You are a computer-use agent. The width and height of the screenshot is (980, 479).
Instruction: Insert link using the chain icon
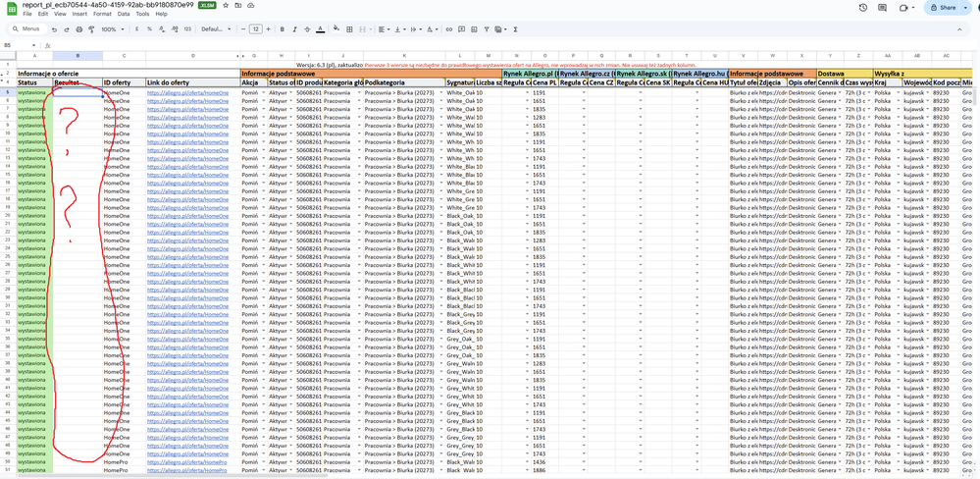pos(448,29)
